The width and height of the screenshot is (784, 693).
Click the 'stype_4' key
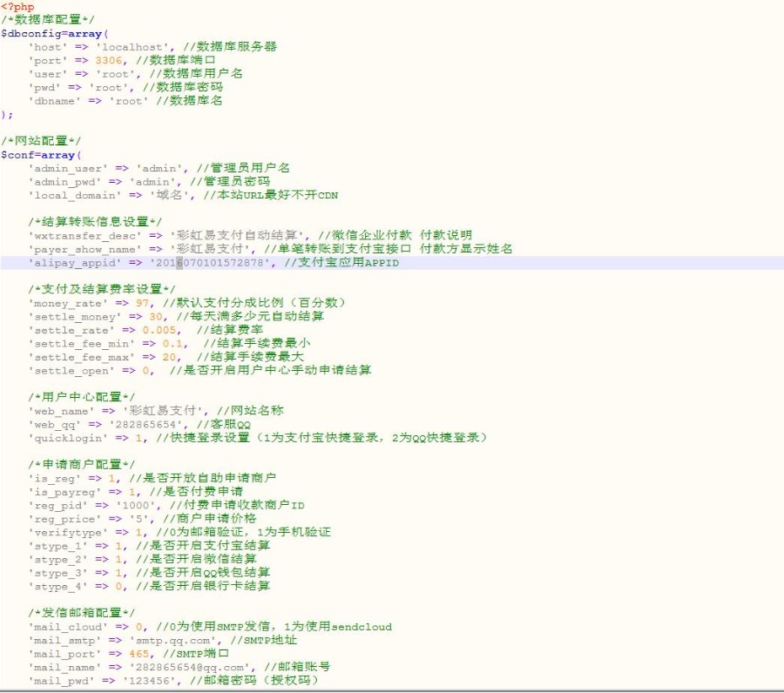pyautogui.click(x=58, y=587)
